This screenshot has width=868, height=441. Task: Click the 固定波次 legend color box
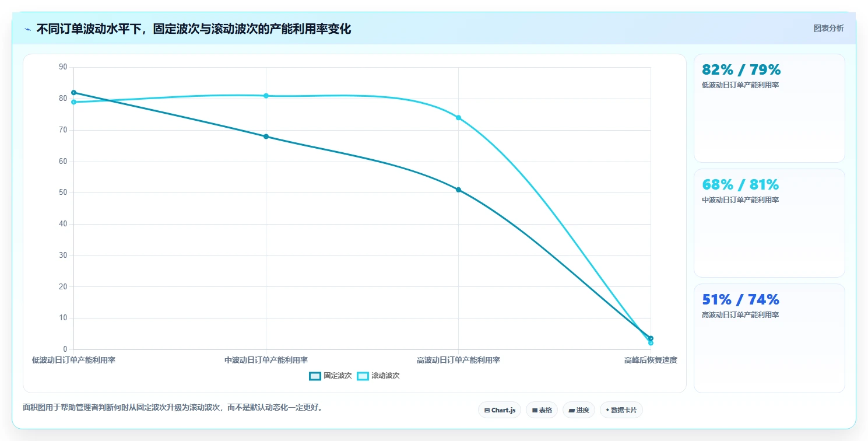315,376
